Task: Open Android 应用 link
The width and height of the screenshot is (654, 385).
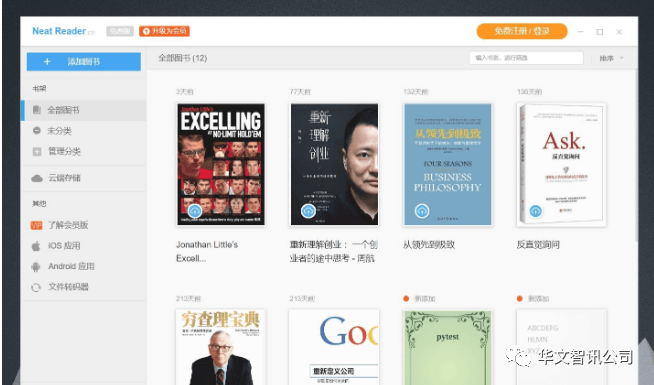Action: pyautogui.click(x=71, y=266)
